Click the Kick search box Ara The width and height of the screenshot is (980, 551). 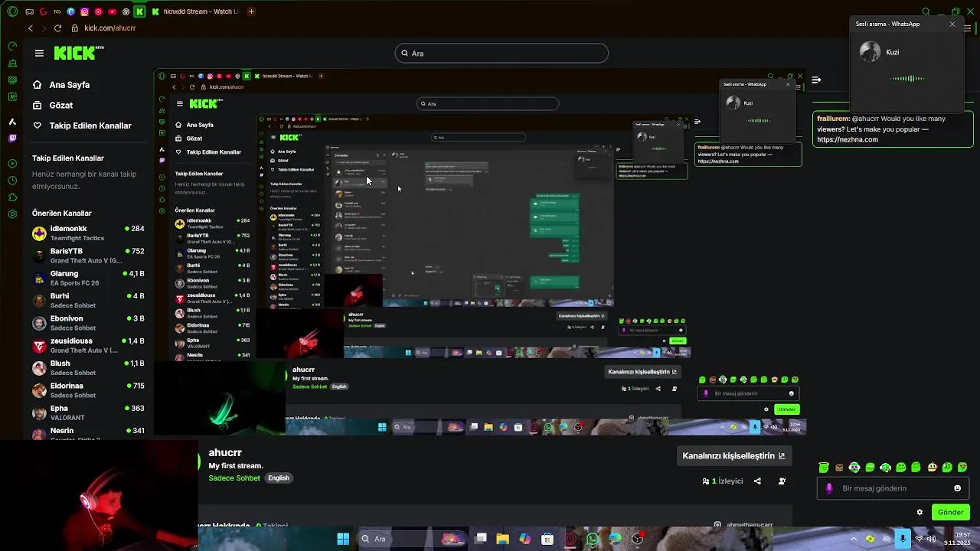tap(501, 53)
